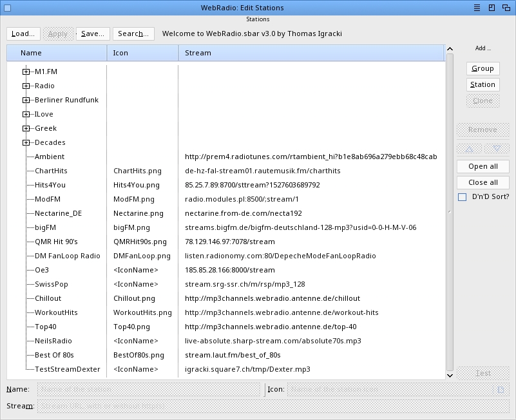Click the Name column header

pyautogui.click(x=57, y=53)
